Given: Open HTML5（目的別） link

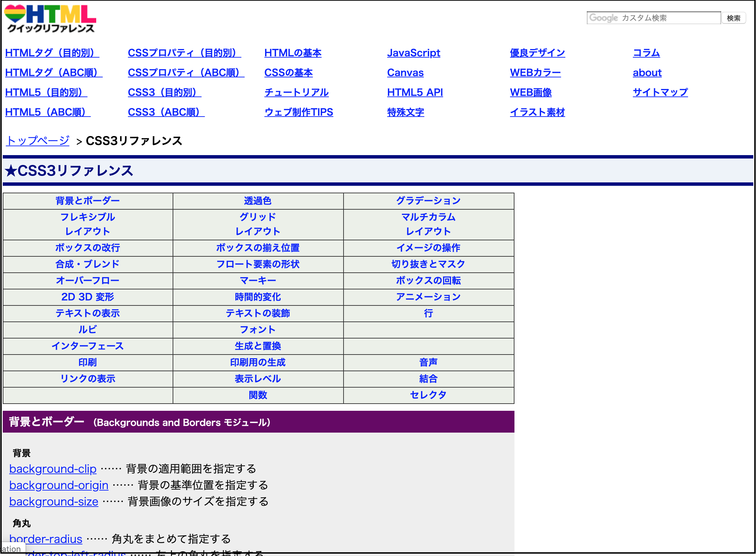Looking at the screenshot, I should click(x=46, y=92).
